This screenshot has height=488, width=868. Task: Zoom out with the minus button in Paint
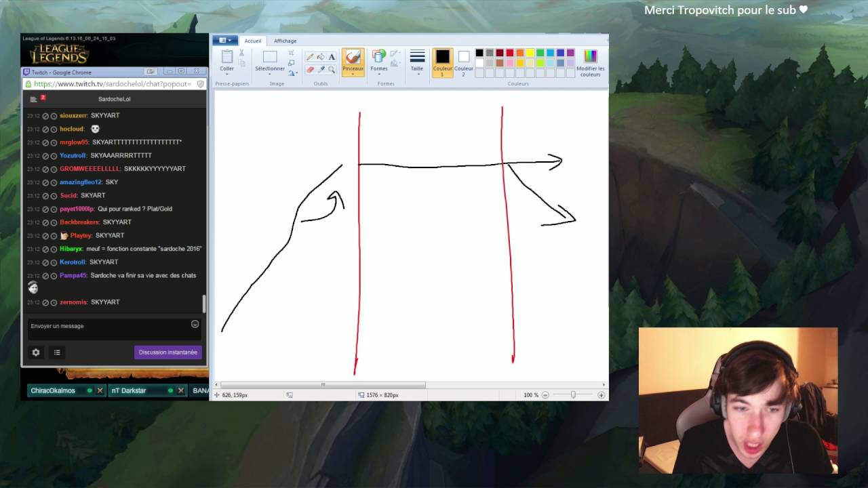[545, 395]
